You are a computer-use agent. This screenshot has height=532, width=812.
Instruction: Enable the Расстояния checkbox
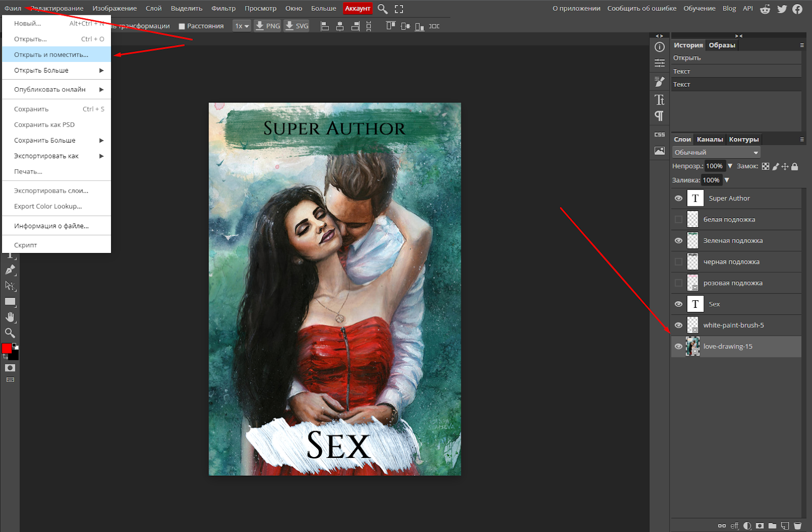[182, 26]
